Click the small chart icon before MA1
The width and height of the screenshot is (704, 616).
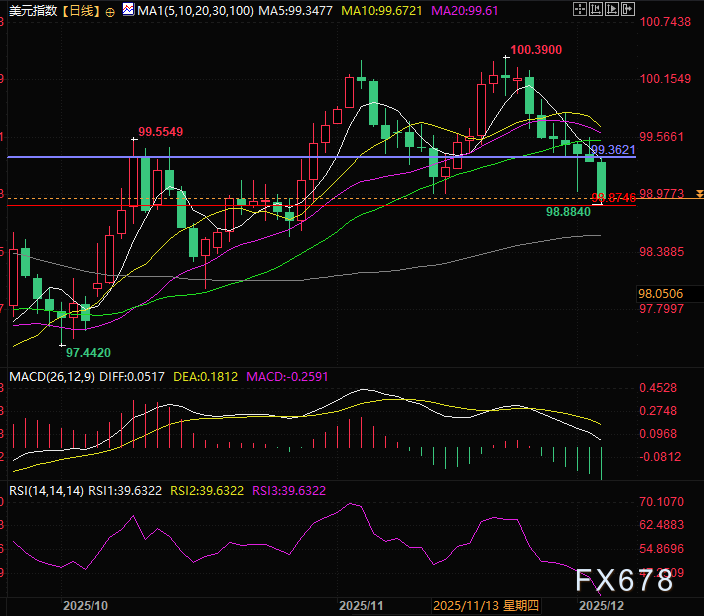click(x=129, y=12)
